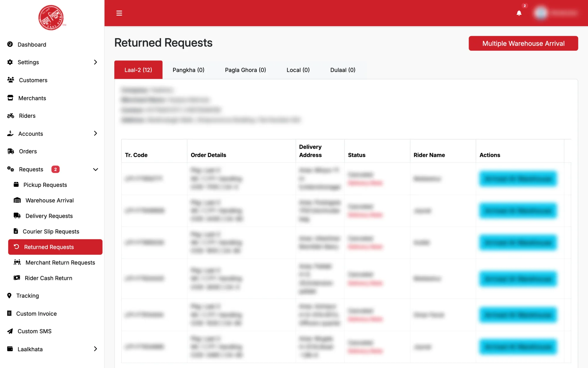The height and width of the screenshot is (368, 588).
Task: Click the hamburger menu icon
Action: (x=119, y=13)
